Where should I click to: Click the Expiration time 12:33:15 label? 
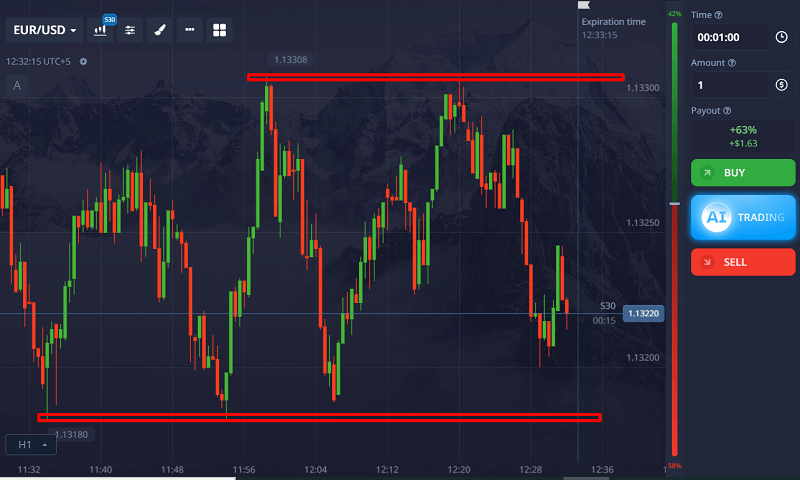pyautogui.click(x=613, y=28)
